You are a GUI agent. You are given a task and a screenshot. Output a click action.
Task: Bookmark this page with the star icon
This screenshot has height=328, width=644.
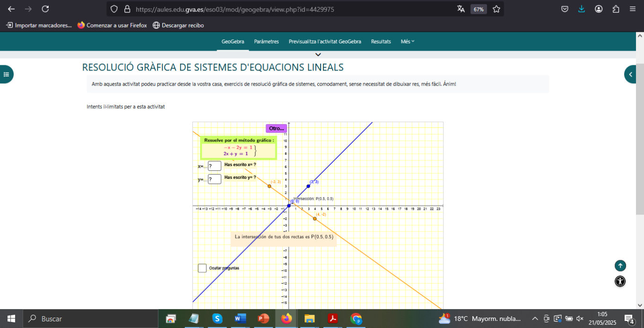(496, 9)
